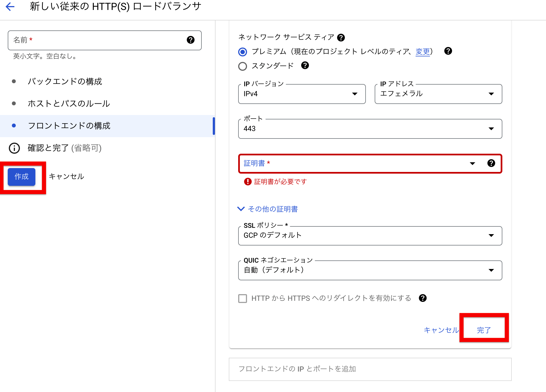546x392 pixels.
Task: Click the help icon next to プレミアム
Action: pyautogui.click(x=448, y=51)
